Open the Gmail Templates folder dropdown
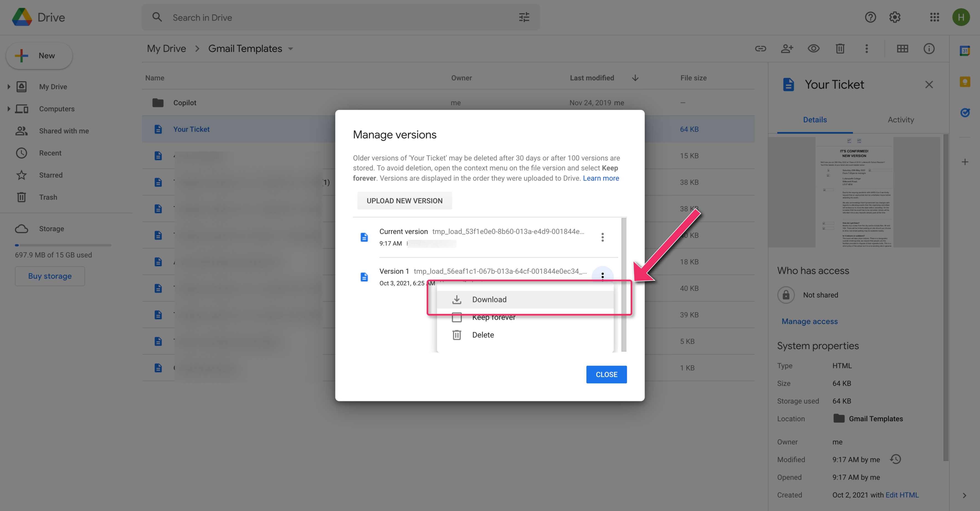 click(290, 49)
